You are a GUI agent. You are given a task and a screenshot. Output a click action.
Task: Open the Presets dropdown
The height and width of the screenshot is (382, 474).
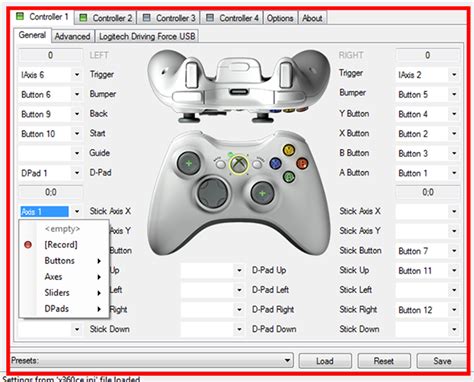pos(152,361)
